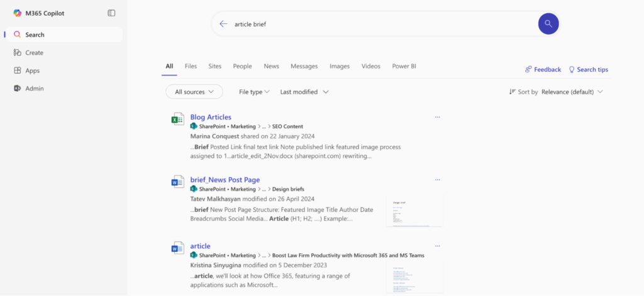Expand the ellipsis path under Blog Articles
The width and height of the screenshot is (644, 296).
pos(265,126)
